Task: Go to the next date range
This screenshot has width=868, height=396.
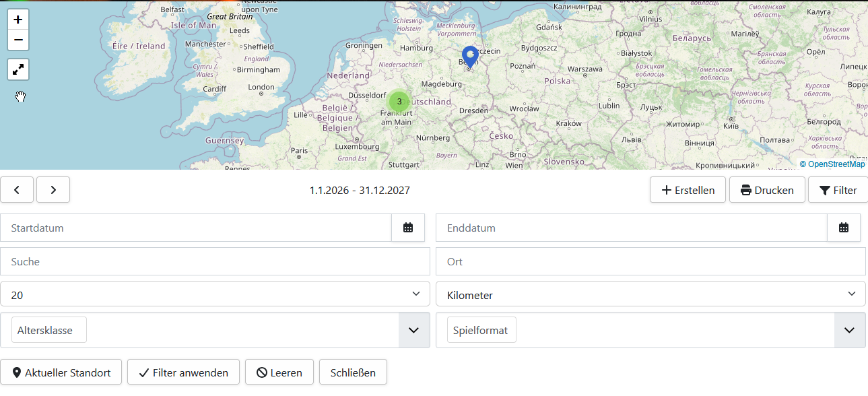Action: point(53,190)
